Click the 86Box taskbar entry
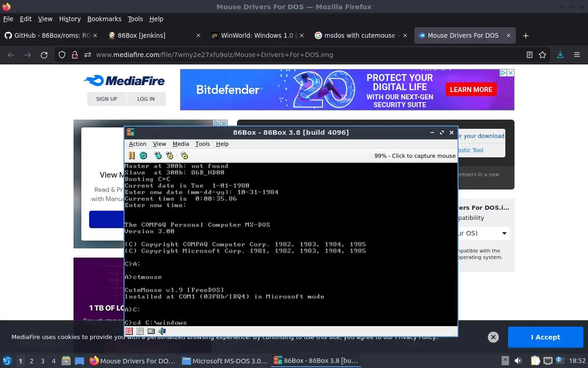This screenshot has height=368, width=588. pyautogui.click(x=316, y=361)
